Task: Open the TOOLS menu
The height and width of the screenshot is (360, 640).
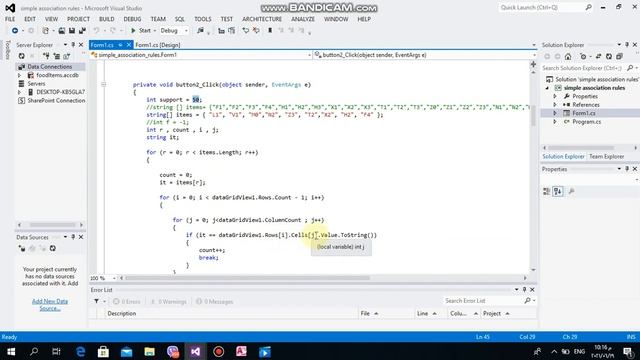Action: 203,19
